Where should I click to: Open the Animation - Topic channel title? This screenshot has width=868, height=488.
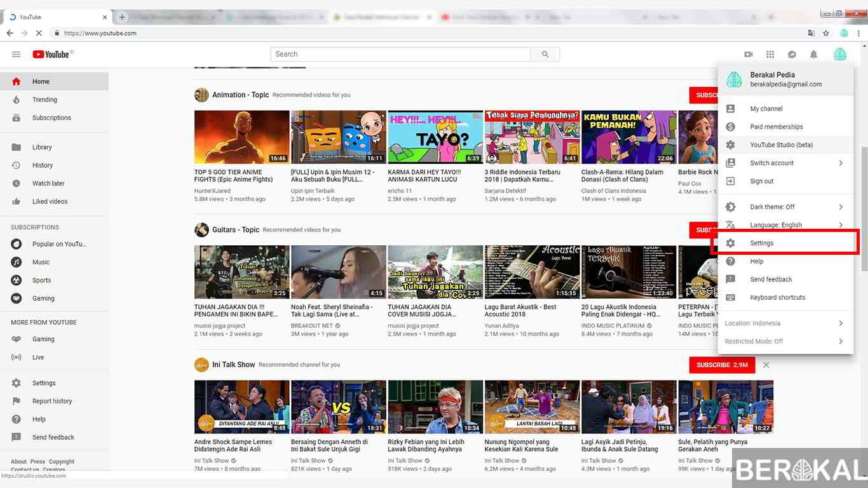pyautogui.click(x=241, y=95)
